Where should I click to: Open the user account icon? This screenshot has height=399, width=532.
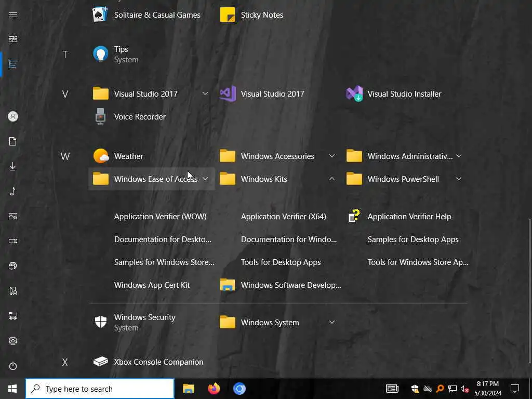pyautogui.click(x=13, y=117)
